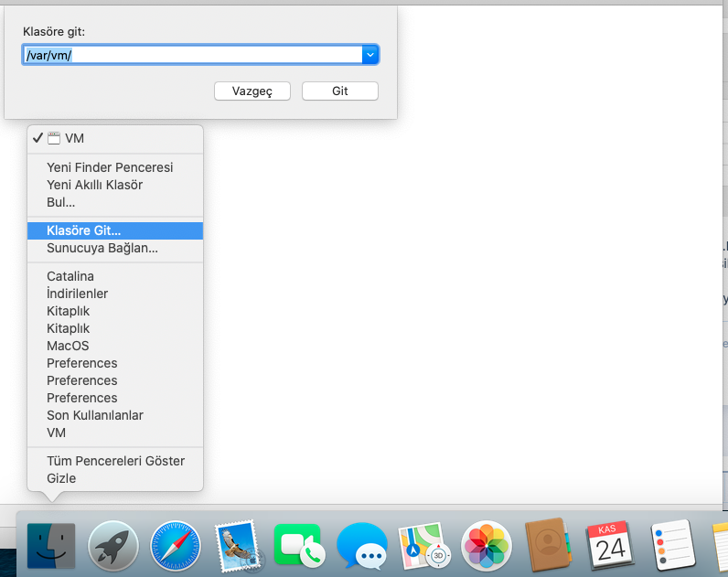Open Messages speech bubble icon
Screen dimensions: 728x577
click(x=361, y=546)
